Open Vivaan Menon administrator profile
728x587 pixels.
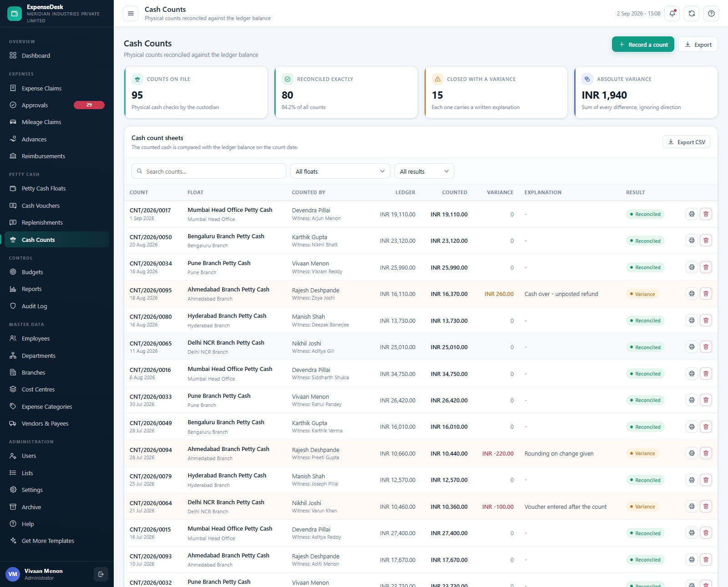coord(43,574)
